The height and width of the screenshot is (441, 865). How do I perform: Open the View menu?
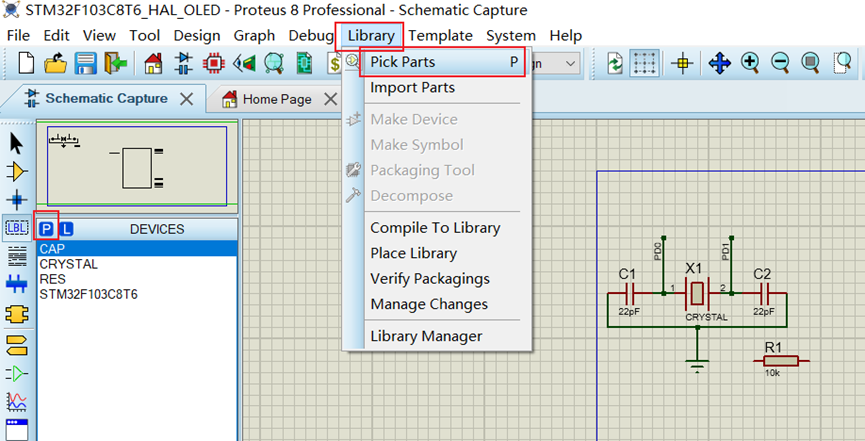pos(99,36)
